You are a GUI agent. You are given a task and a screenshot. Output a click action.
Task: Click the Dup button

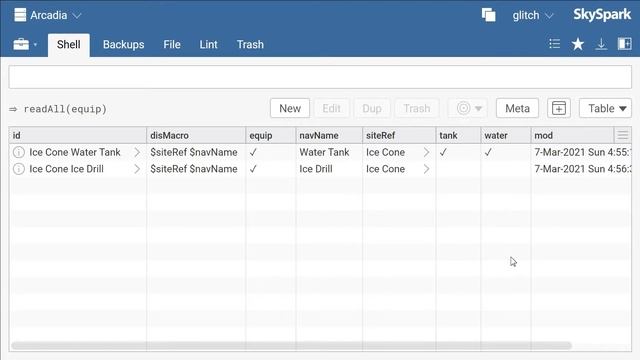pyautogui.click(x=372, y=108)
